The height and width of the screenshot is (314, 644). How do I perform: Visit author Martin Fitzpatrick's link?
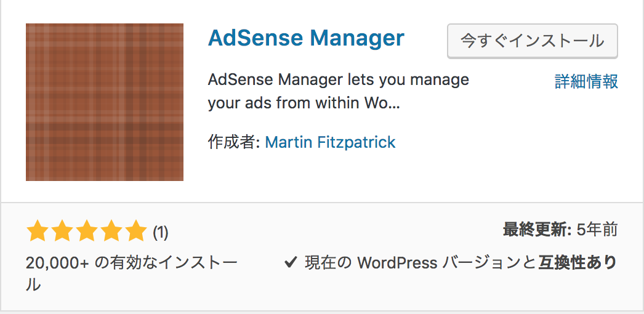tap(330, 142)
